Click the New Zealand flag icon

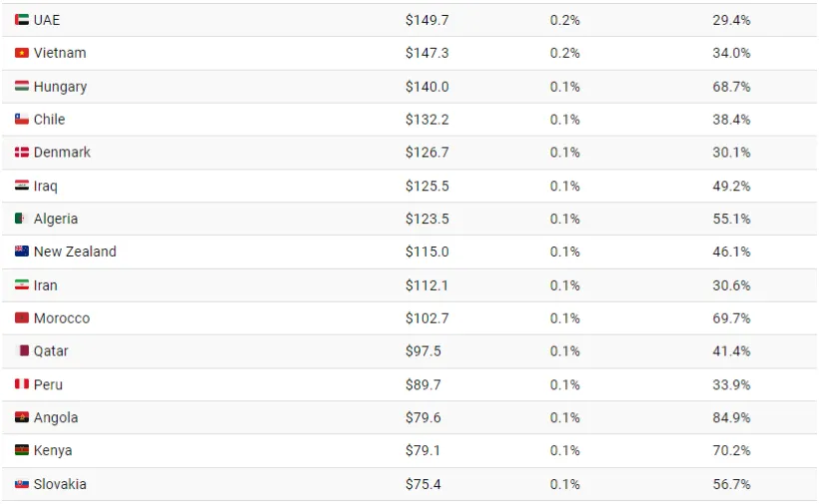pyautogui.click(x=21, y=252)
